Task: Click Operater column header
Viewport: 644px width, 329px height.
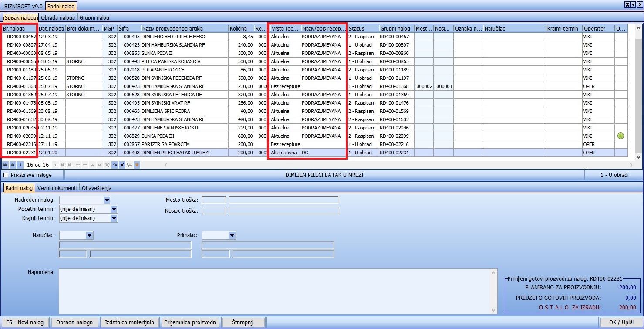Action: (x=598, y=28)
